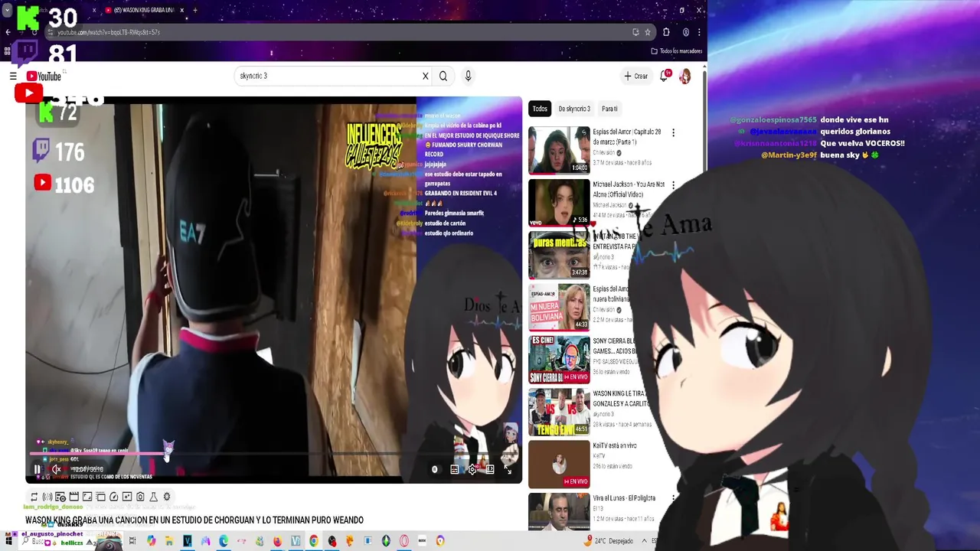
Task: Pause the YouTube video
Action: pos(37,469)
